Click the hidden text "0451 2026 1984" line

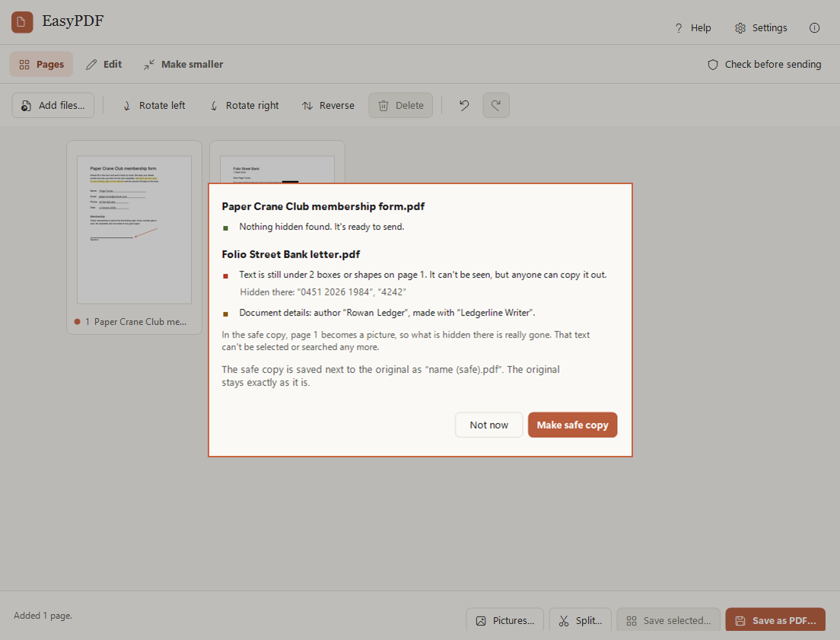tap(323, 292)
